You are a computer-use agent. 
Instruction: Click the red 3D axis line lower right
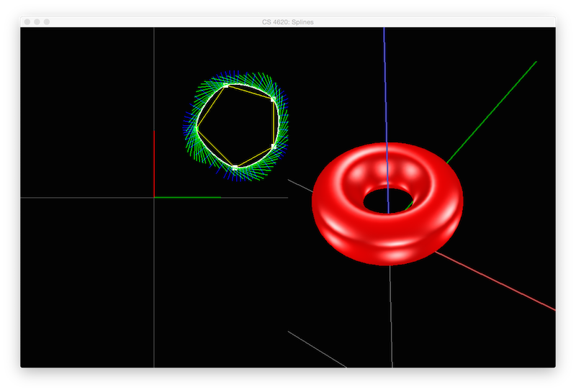coord(504,285)
